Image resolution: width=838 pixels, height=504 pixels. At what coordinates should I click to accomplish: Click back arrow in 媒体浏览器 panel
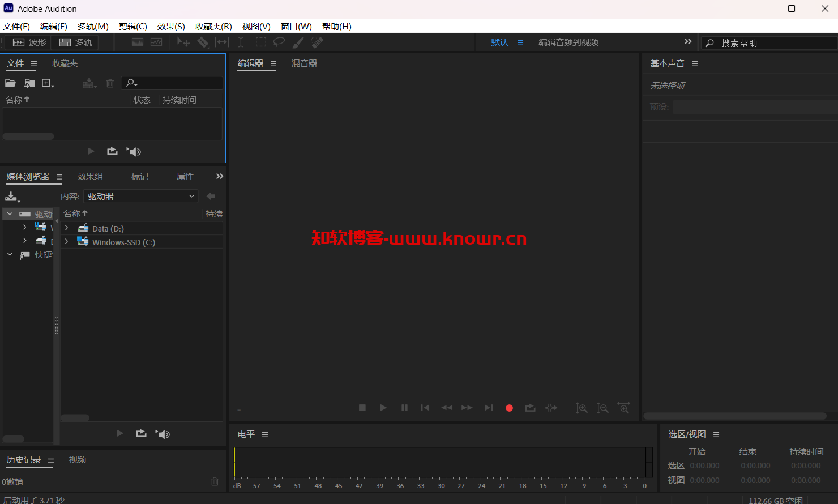point(211,196)
